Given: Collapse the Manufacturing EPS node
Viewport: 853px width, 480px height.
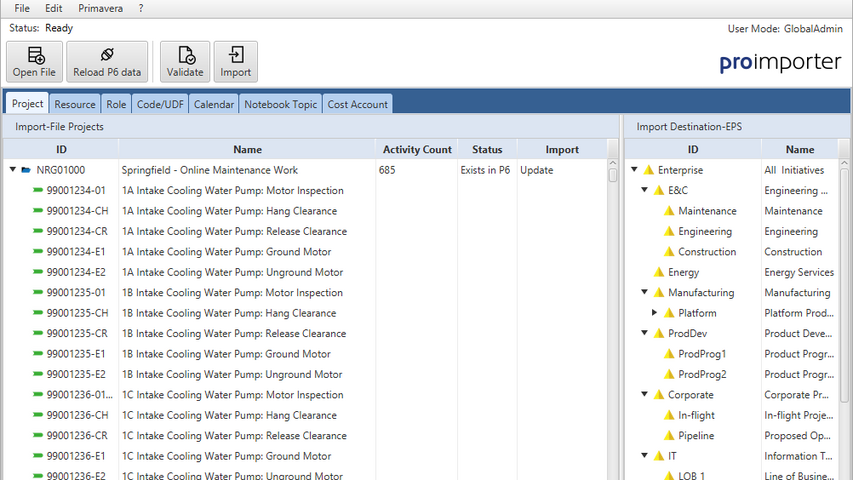Looking at the screenshot, I should point(645,293).
